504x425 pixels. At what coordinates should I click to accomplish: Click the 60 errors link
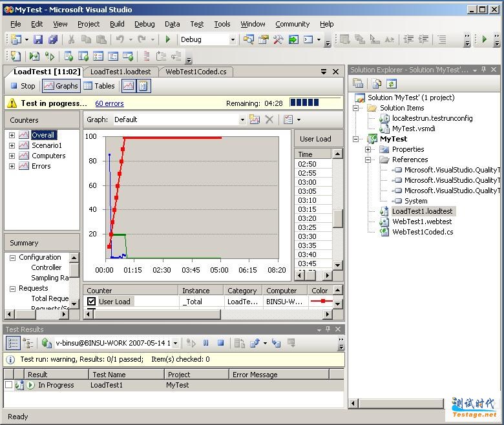pyautogui.click(x=109, y=103)
